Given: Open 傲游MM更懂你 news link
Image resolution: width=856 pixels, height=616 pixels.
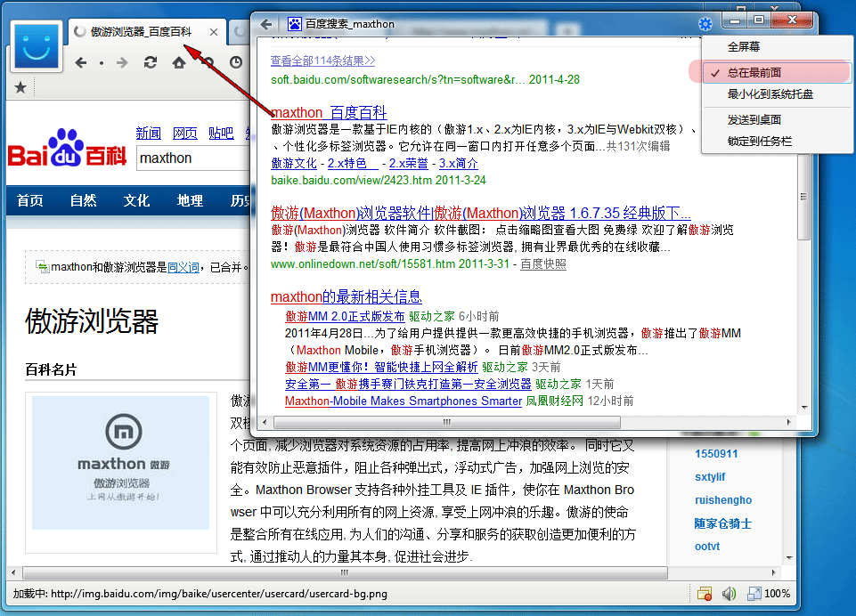Looking at the screenshot, I should [381, 368].
